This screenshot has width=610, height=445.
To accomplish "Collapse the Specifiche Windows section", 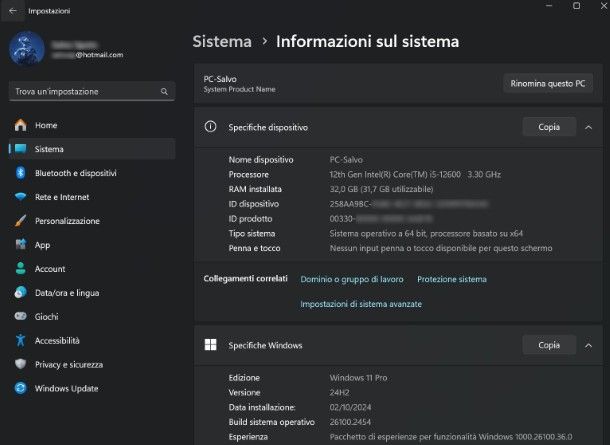I will (588, 345).
